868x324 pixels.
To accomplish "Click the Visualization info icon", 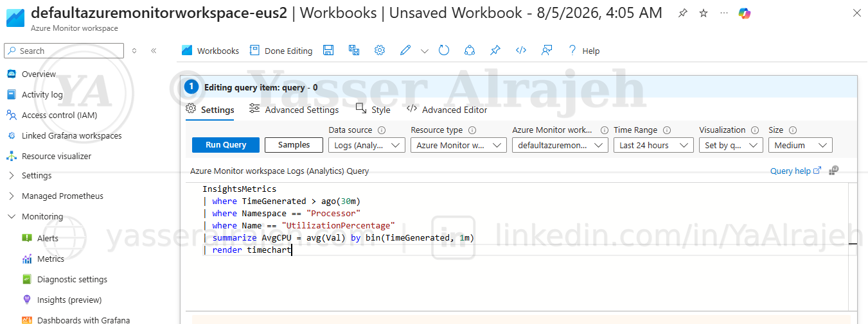I will click(755, 130).
